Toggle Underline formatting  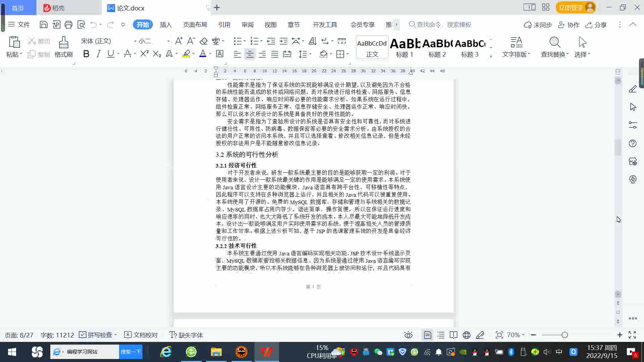(110, 54)
